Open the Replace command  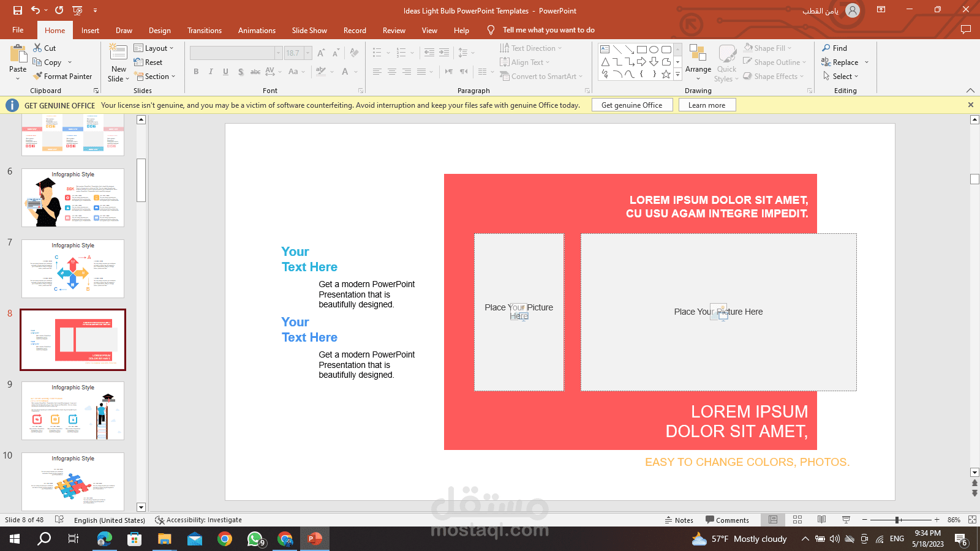coord(845,62)
